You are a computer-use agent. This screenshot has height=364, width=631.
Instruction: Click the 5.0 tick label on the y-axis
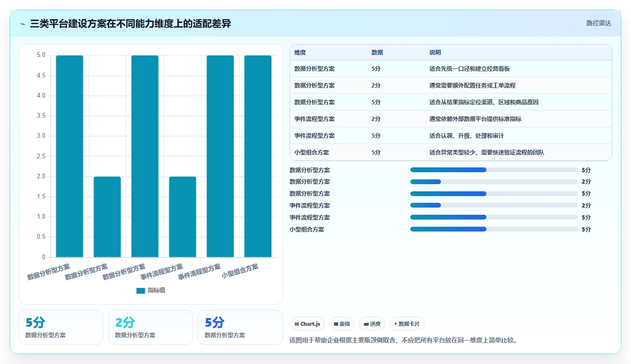pyautogui.click(x=41, y=55)
